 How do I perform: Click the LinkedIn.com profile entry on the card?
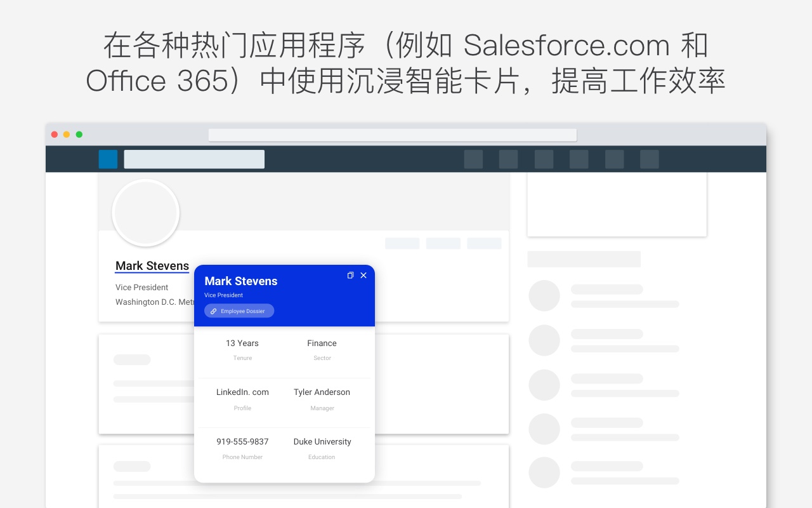point(242,392)
